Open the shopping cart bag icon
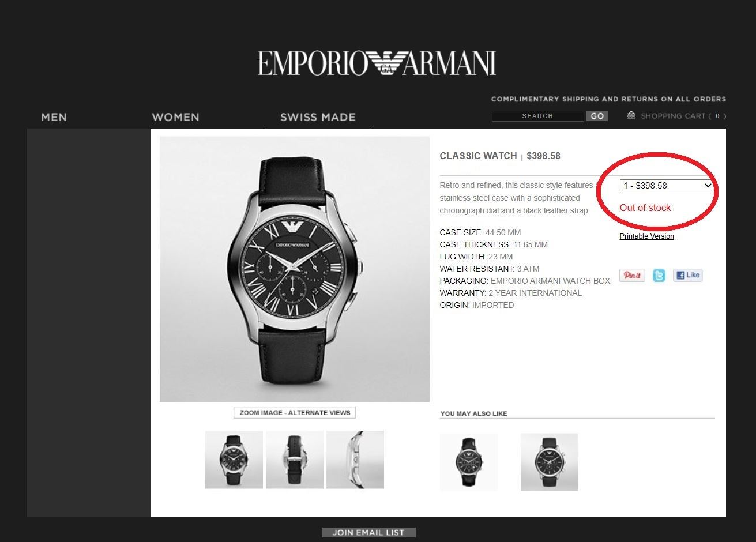 click(x=631, y=116)
